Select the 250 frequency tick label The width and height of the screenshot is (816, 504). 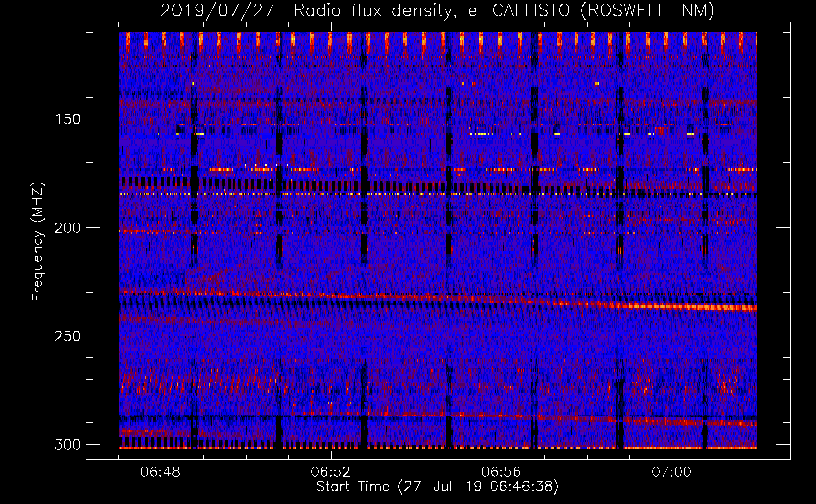68,336
